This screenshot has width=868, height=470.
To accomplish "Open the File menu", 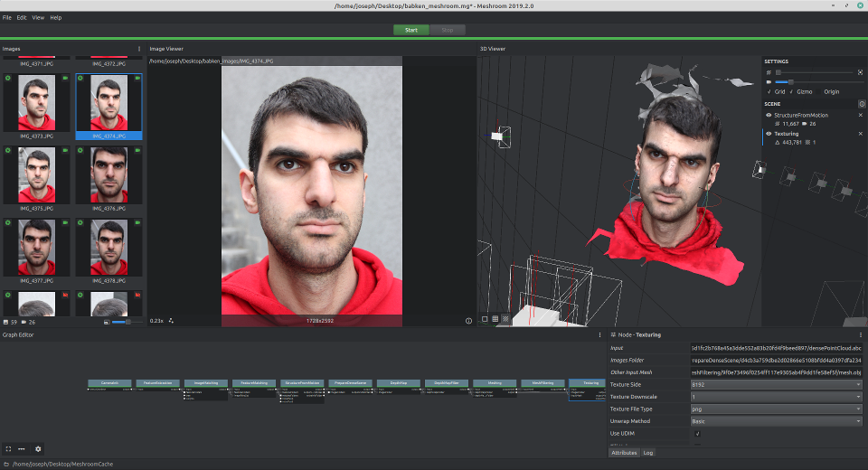I will click(x=6, y=18).
